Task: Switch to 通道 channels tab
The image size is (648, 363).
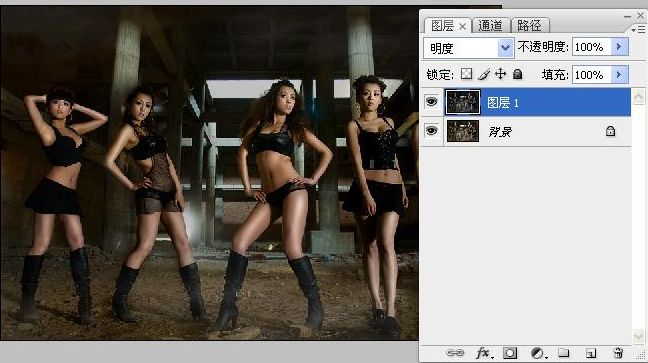Action: tap(490, 26)
